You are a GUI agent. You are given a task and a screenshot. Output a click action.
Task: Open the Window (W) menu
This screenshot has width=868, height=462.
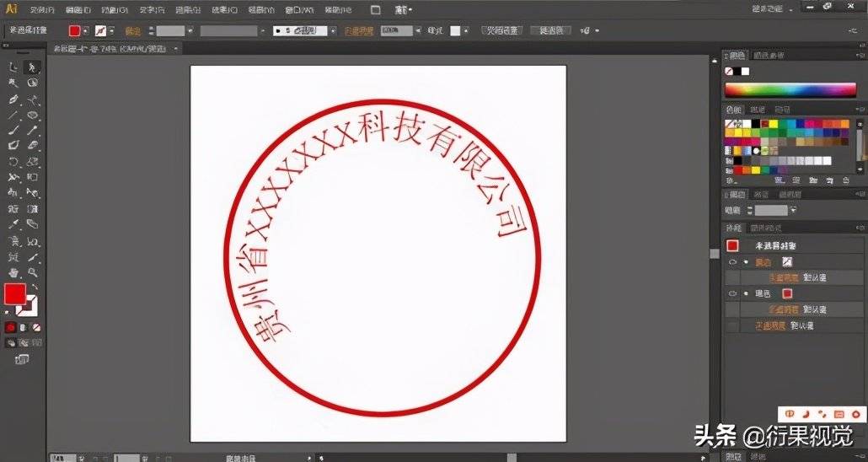pyautogui.click(x=297, y=9)
